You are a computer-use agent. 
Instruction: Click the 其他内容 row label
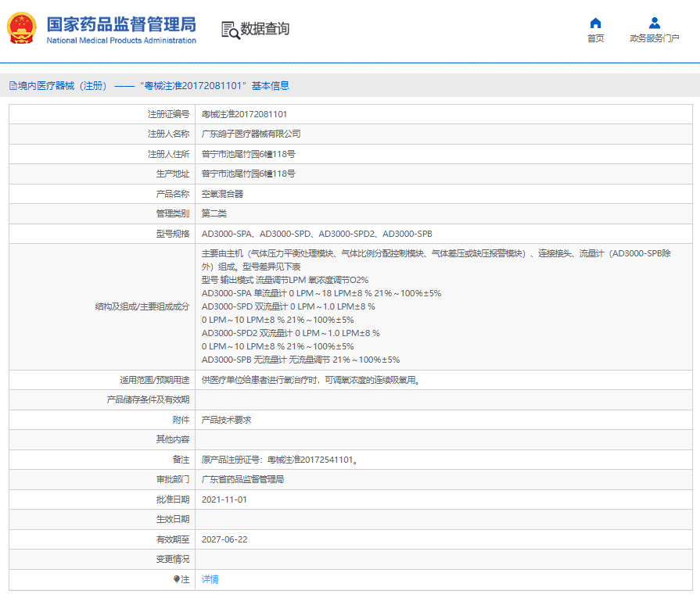pos(173,439)
